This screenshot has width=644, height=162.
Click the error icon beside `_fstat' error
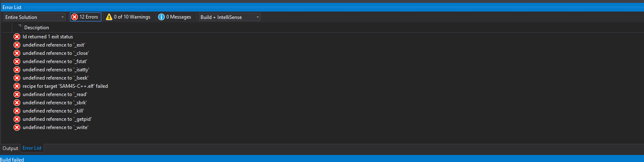point(17,61)
